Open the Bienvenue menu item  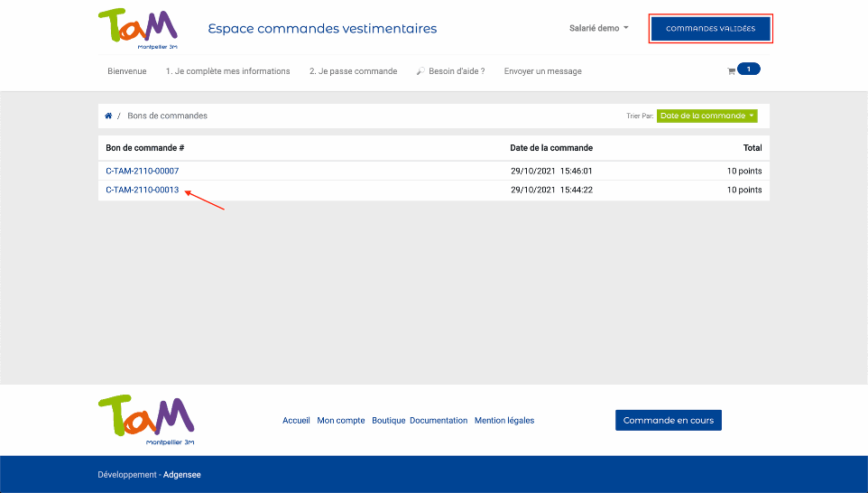[x=126, y=71]
